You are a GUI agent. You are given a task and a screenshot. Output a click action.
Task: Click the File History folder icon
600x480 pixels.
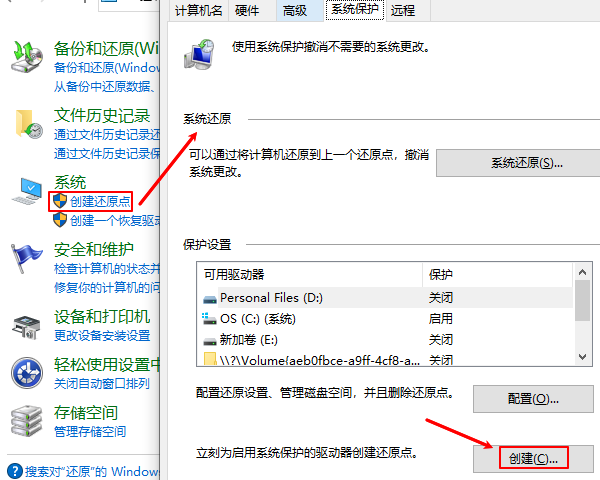pyautogui.click(x=28, y=124)
